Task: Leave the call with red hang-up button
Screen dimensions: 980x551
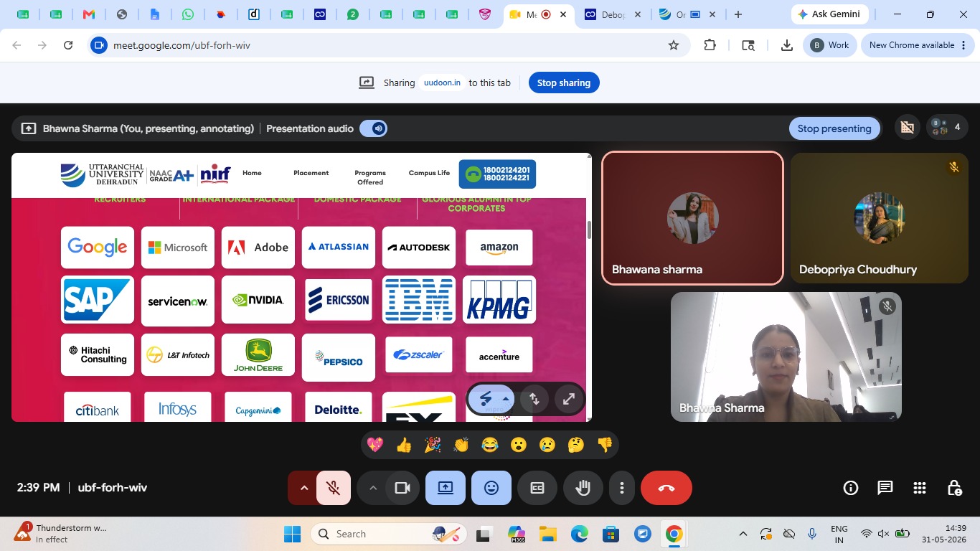Action: click(666, 488)
